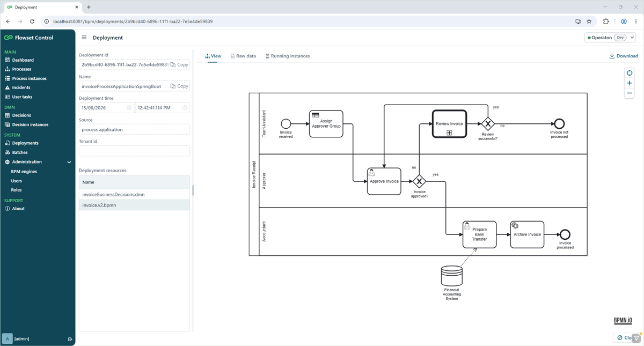Open User tasks in sidebar
Viewport: 644px width, 346px height.
coord(22,97)
